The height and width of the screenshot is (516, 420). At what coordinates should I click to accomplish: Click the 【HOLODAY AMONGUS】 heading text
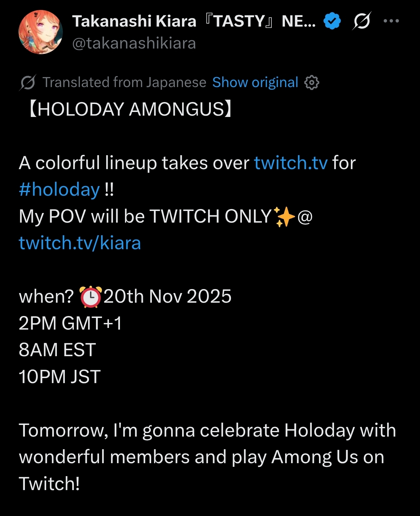click(130, 109)
